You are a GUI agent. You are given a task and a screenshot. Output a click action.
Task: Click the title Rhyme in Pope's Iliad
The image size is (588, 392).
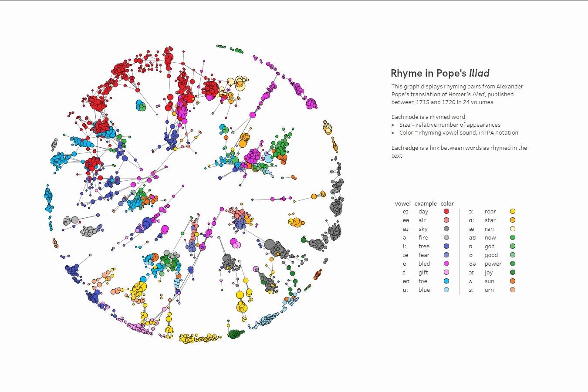pyautogui.click(x=440, y=73)
